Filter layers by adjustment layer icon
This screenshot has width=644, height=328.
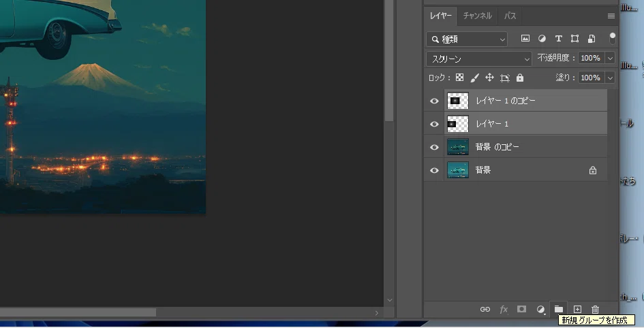tap(542, 39)
